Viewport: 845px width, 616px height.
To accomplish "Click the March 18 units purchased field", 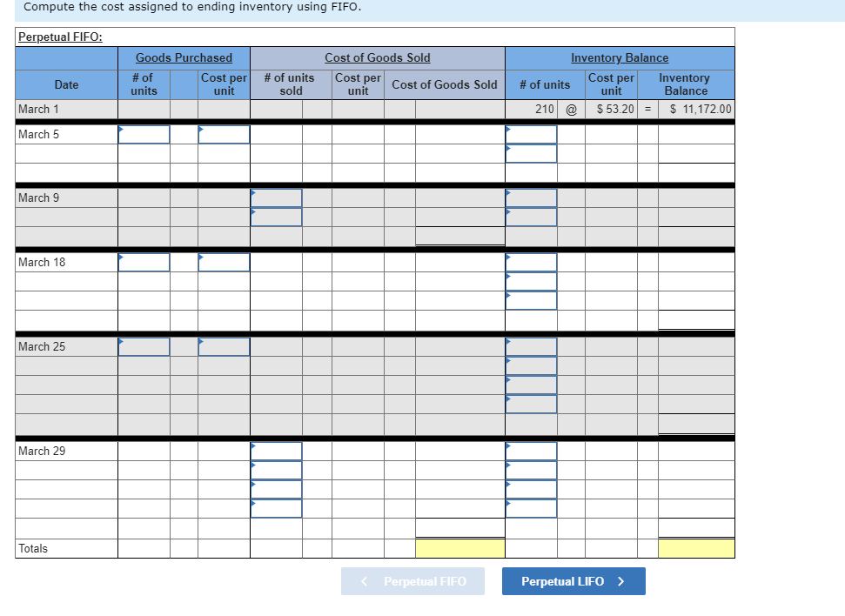I will pos(144,262).
